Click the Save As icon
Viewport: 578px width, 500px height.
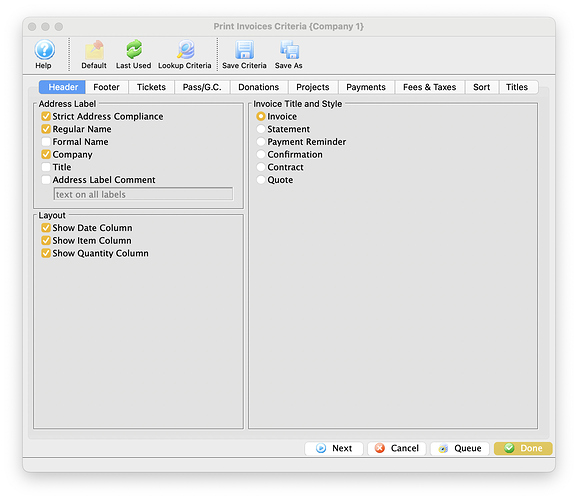tap(289, 50)
